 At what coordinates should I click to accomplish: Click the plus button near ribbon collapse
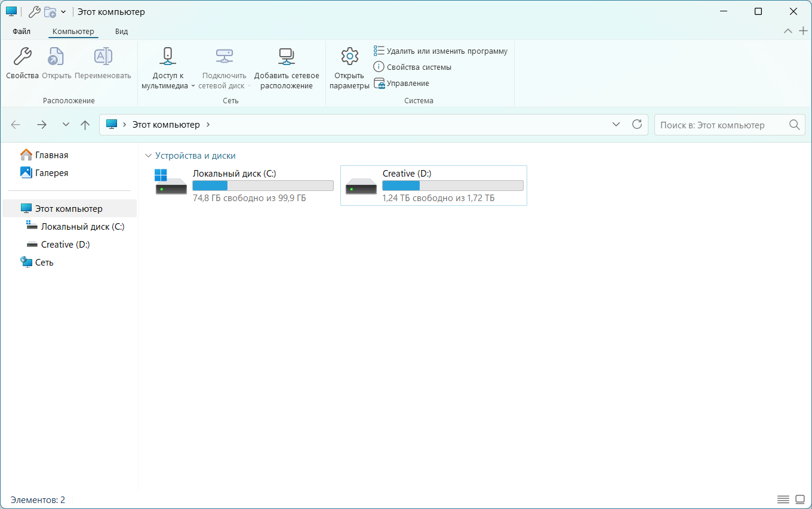point(803,31)
